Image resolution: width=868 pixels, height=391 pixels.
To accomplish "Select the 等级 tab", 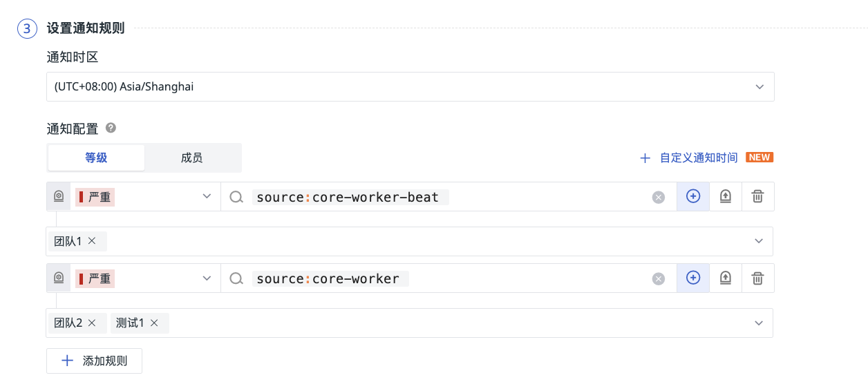I will click(96, 158).
